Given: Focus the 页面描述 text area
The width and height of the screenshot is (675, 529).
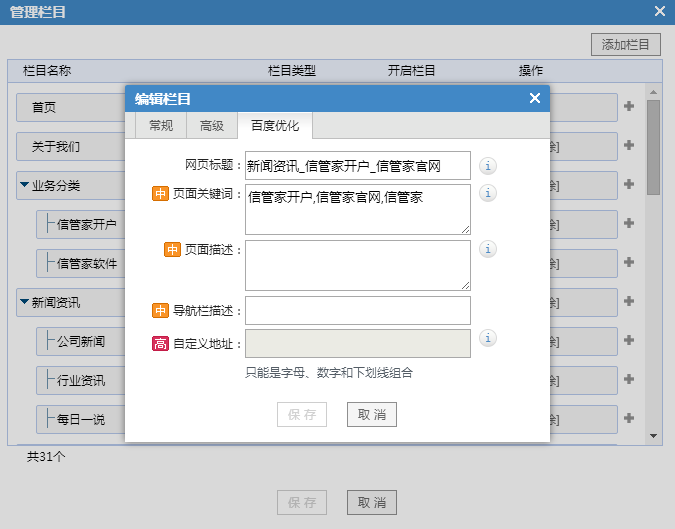Looking at the screenshot, I should (357, 265).
